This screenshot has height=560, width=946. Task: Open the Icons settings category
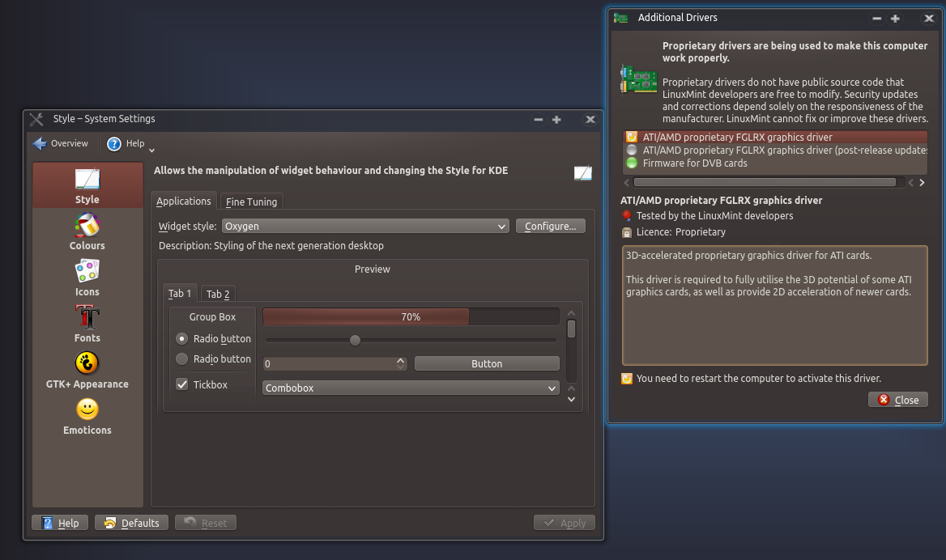click(x=87, y=278)
